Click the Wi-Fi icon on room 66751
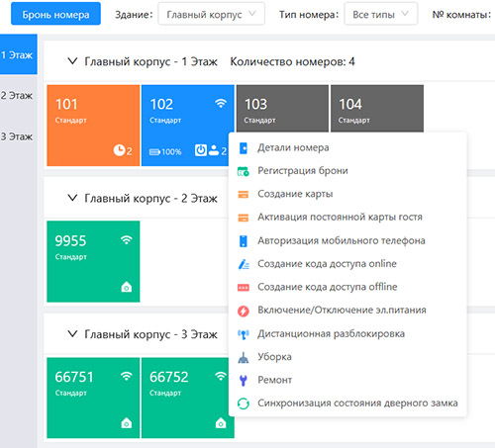 click(x=127, y=376)
